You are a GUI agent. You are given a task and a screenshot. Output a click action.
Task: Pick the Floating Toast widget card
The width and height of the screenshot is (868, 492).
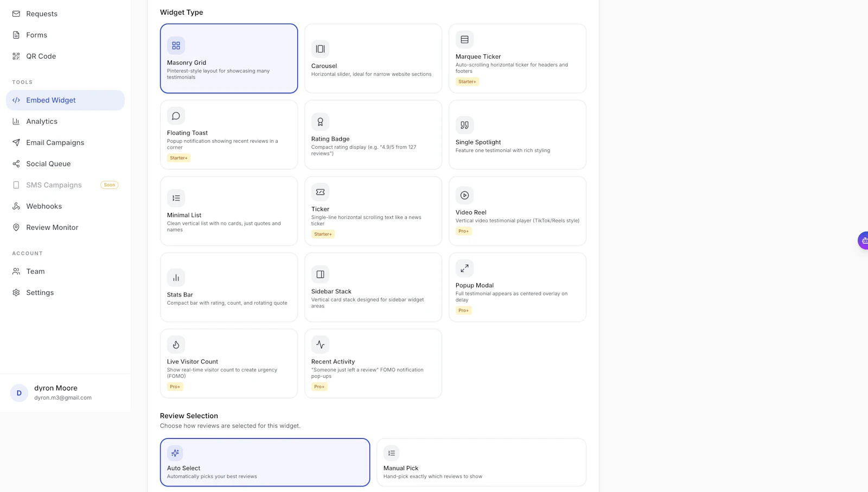(x=229, y=135)
